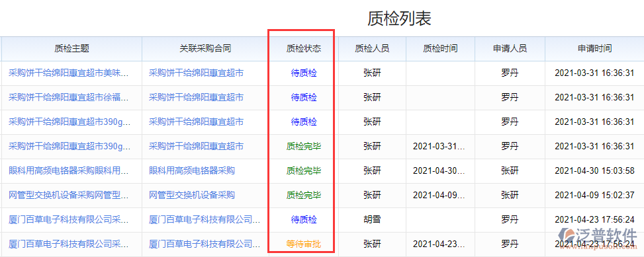
Task: Open subject link 采购饼干给绵阳惠宜超市美味...
Action: 69,73
